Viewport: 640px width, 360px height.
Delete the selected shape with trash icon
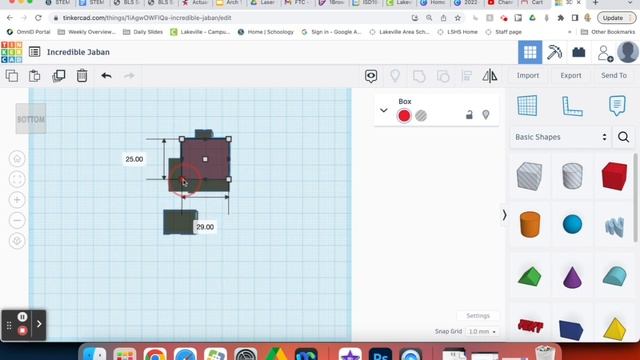[x=82, y=76]
